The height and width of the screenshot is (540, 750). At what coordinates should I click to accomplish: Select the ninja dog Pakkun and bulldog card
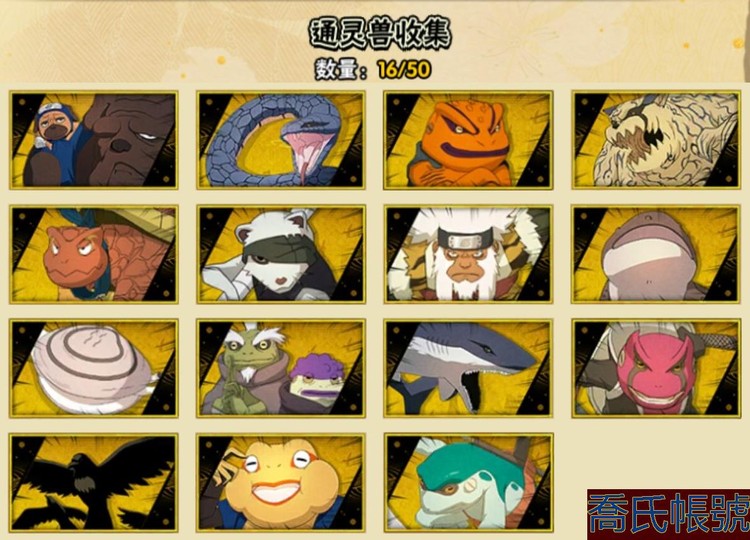94,140
